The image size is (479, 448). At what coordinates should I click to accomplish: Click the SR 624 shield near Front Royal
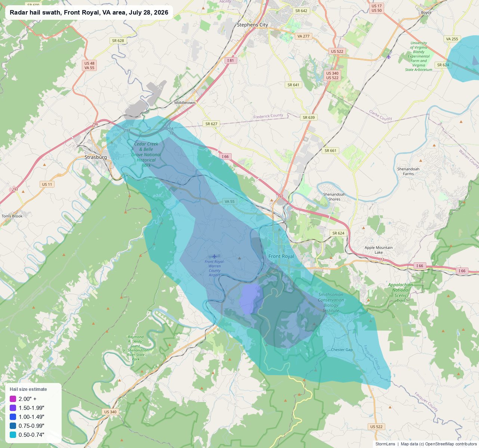[338, 233]
